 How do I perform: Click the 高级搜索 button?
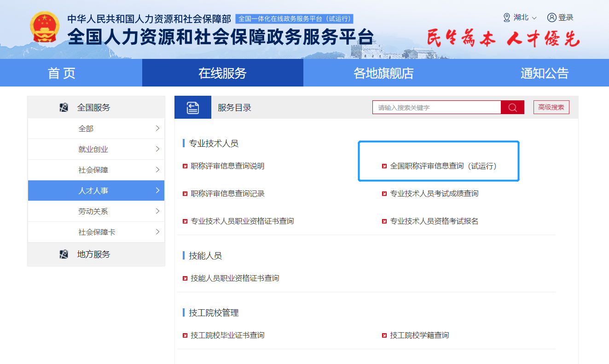point(551,107)
